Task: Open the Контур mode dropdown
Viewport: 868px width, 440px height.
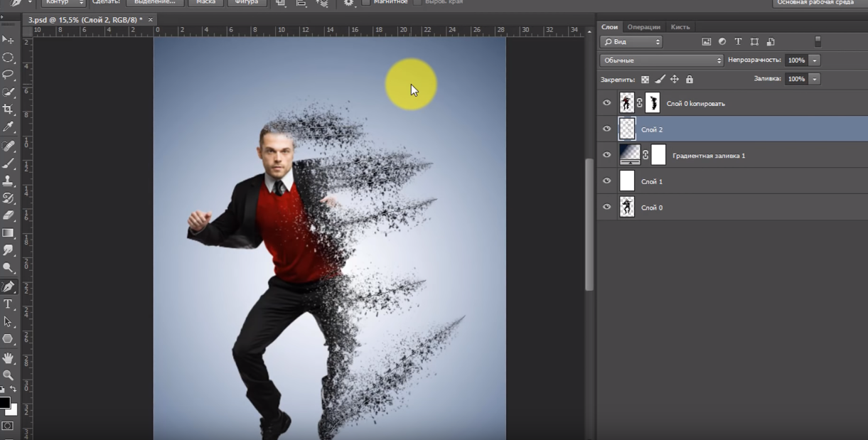Action: 63,3
